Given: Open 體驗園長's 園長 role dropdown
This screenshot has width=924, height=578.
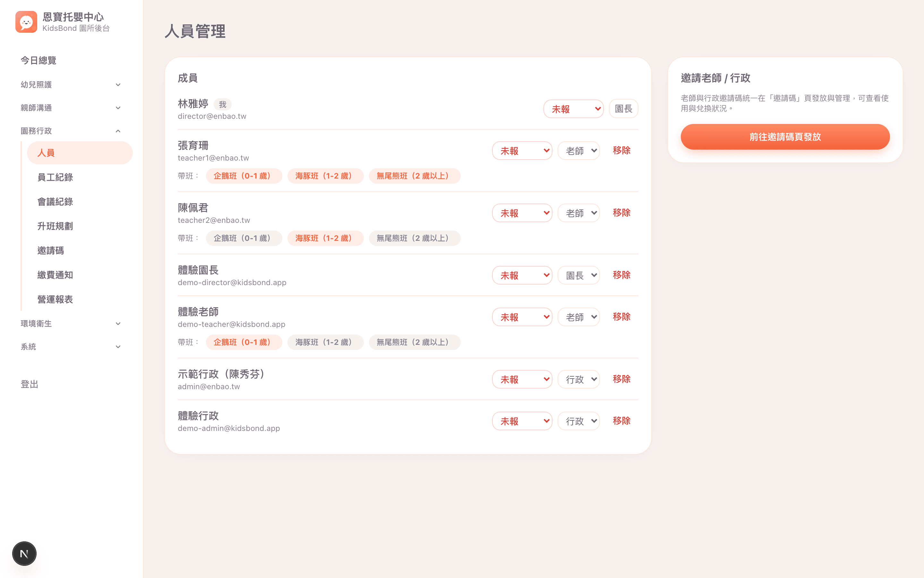Looking at the screenshot, I should pyautogui.click(x=578, y=275).
